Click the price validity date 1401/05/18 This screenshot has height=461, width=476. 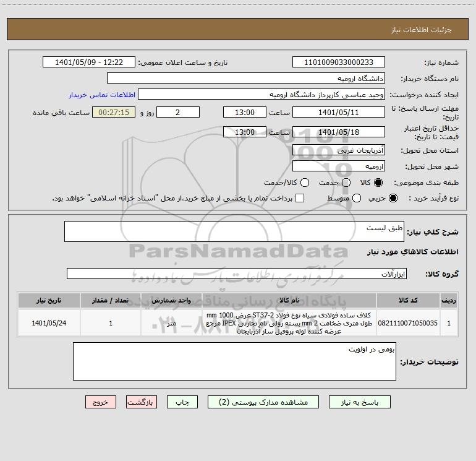[x=339, y=132]
